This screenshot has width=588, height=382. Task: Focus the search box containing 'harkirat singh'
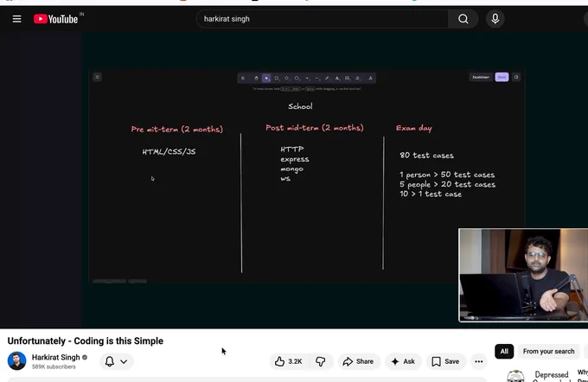[x=323, y=19]
